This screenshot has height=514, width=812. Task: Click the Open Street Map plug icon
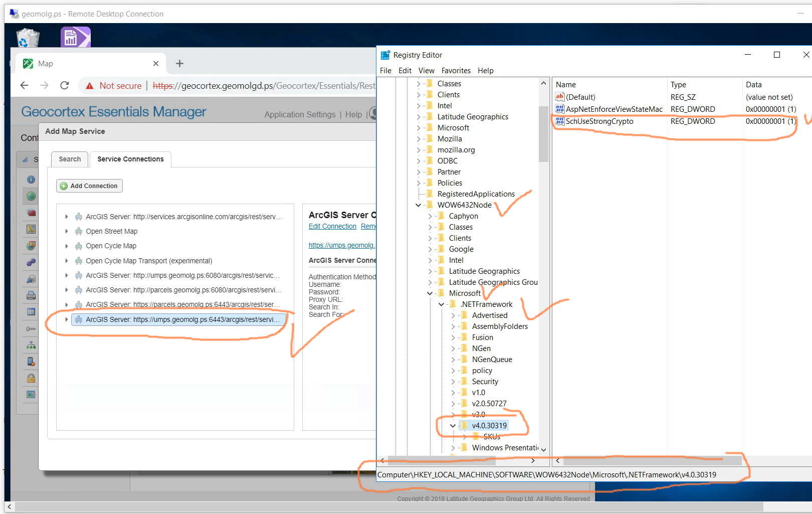pos(79,231)
